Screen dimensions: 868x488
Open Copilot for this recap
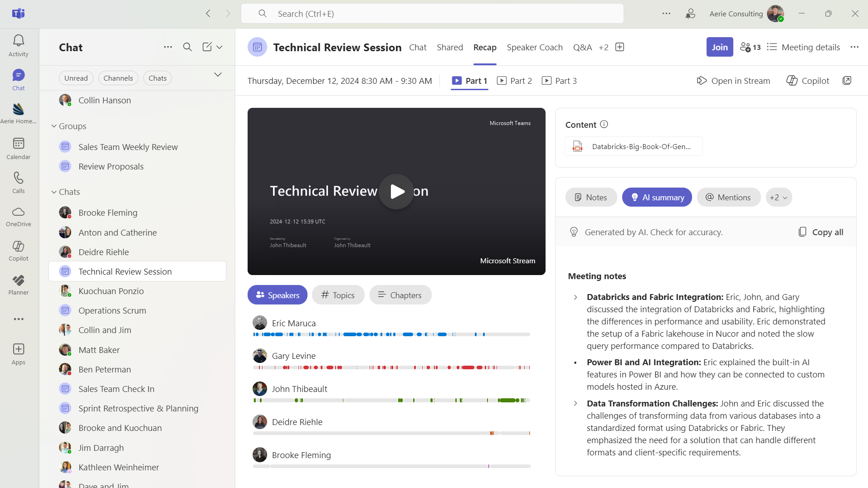808,81
